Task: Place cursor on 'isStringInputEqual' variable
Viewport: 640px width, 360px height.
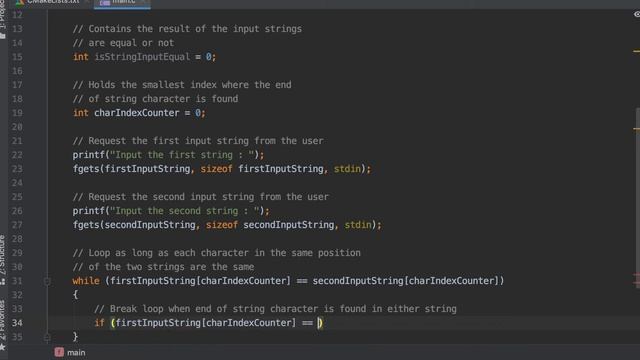Action: click(142, 57)
